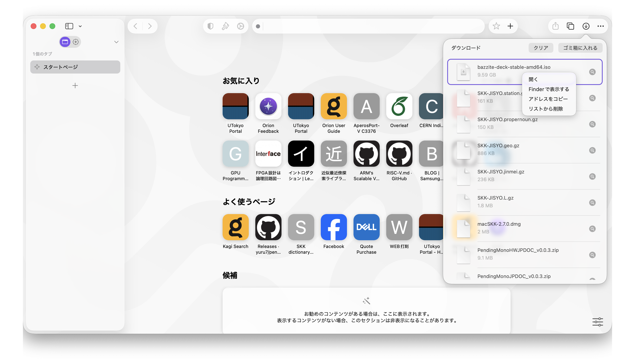
Task: Click the ゴミ箱に入れる button
Action: tap(580, 48)
